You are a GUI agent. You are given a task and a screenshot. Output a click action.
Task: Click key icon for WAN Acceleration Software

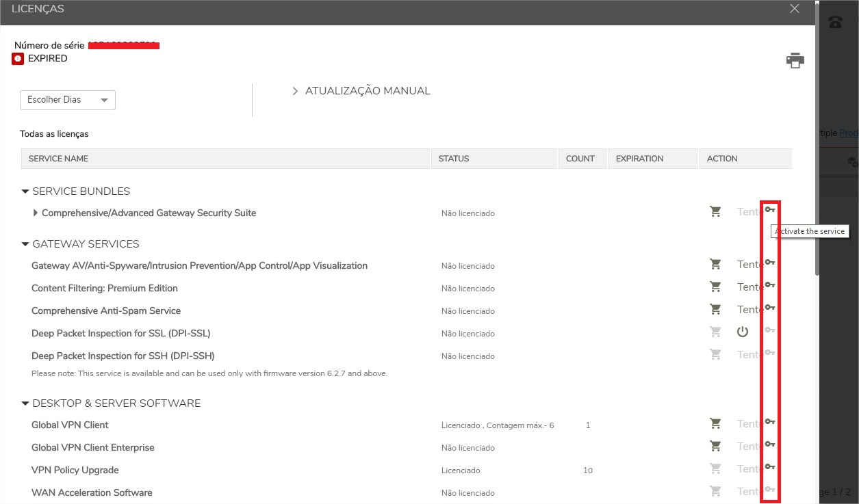click(770, 490)
